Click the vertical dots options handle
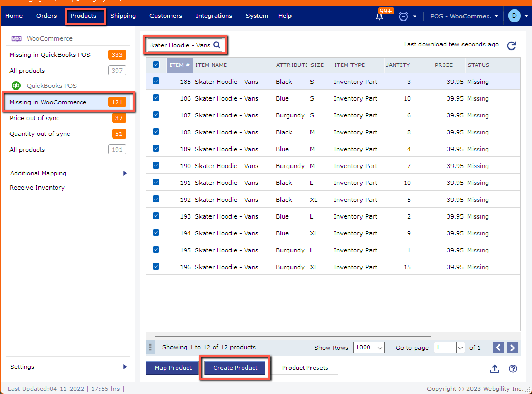Image resolution: width=532 pixels, height=394 pixels. pos(150,347)
